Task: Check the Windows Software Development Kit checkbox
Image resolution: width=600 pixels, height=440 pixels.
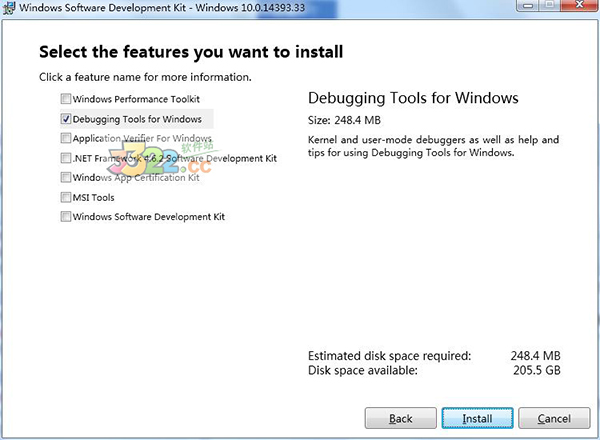Action: (66, 216)
